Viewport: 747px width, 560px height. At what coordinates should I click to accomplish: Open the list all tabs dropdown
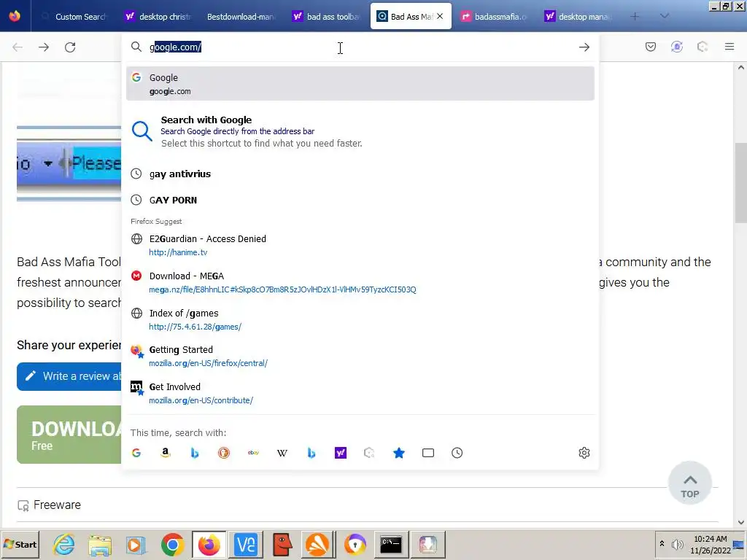[x=665, y=16]
